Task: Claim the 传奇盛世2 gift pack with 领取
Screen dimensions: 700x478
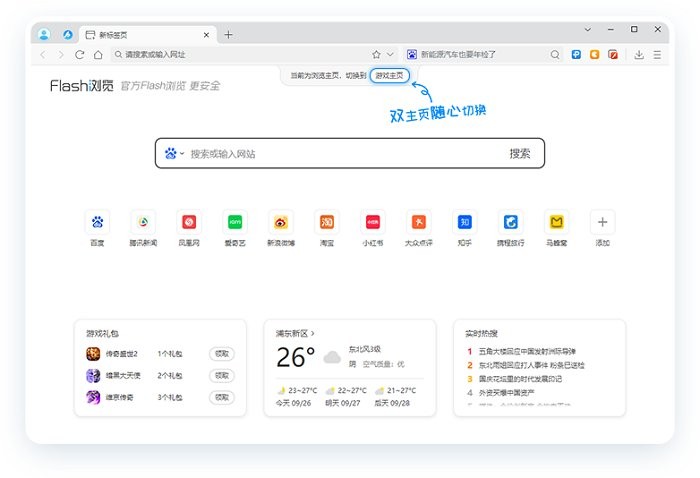Action: click(222, 353)
